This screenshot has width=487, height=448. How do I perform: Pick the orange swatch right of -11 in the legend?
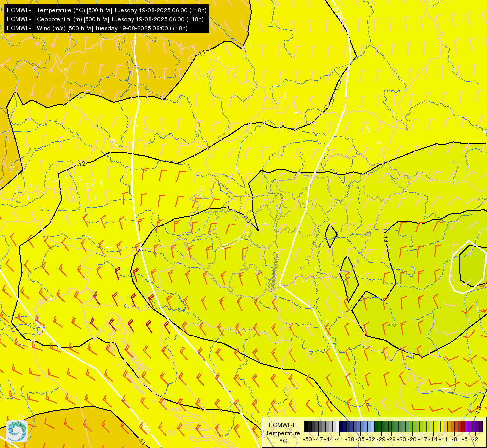(x=446, y=426)
